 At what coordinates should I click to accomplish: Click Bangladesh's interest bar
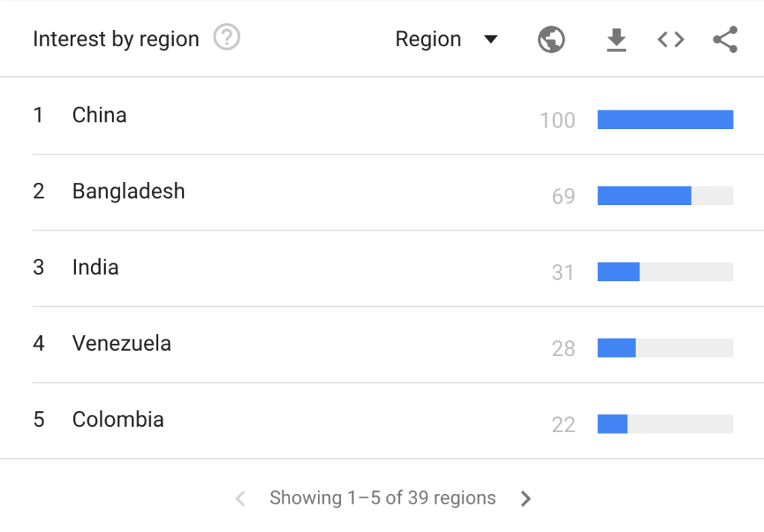[645, 195]
